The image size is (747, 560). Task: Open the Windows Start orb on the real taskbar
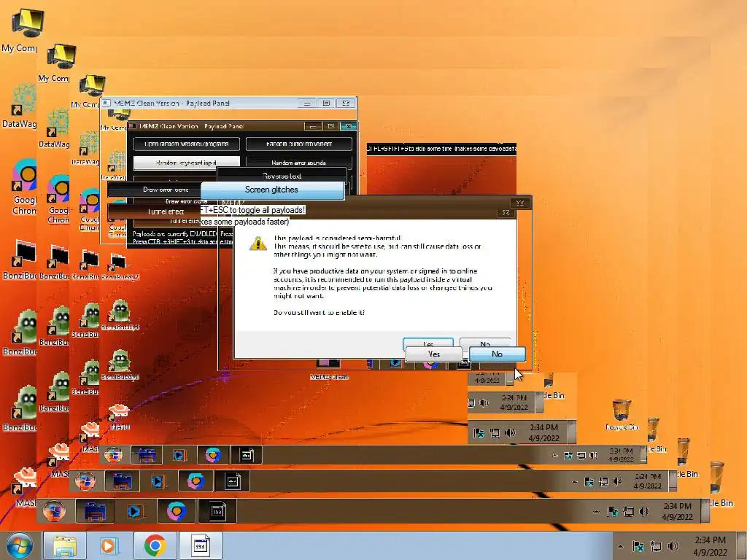(x=20, y=545)
